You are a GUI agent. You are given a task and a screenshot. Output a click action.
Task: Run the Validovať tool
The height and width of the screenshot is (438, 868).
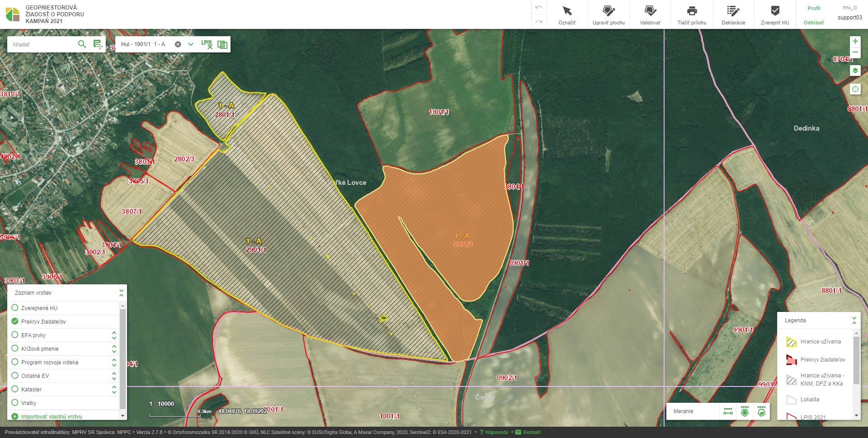click(x=650, y=14)
